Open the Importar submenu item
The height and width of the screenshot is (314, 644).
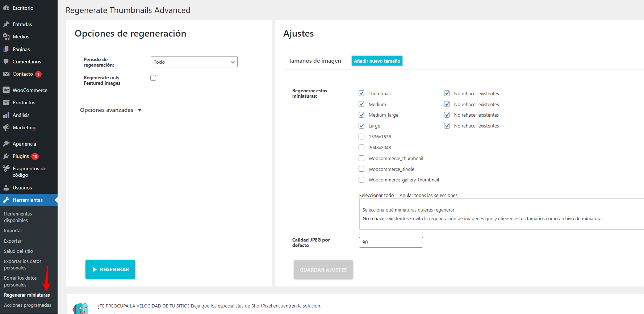coord(13,231)
